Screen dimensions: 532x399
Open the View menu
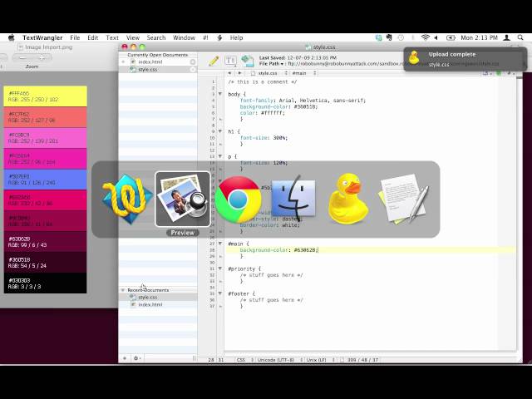133,37
